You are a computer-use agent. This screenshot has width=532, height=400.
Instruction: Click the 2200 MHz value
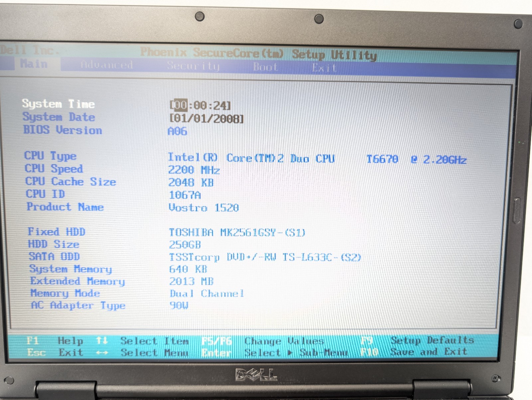point(194,170)
